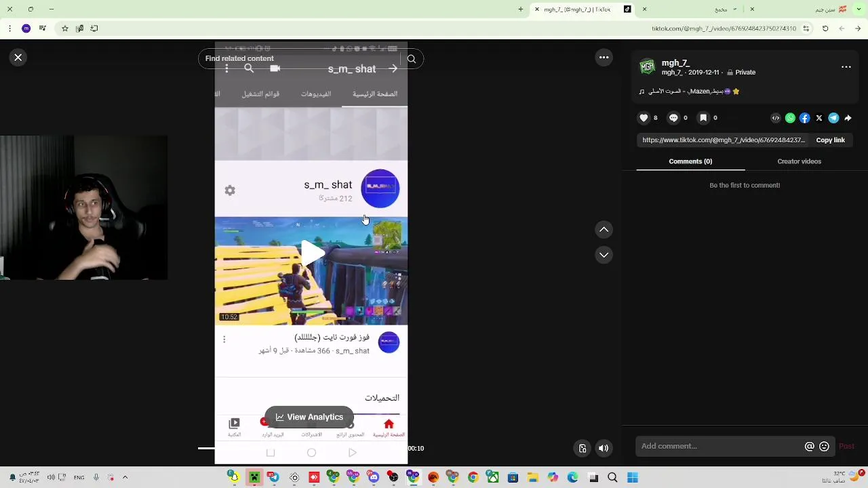
Task: Share the video to Facebook
Action: 805,118
